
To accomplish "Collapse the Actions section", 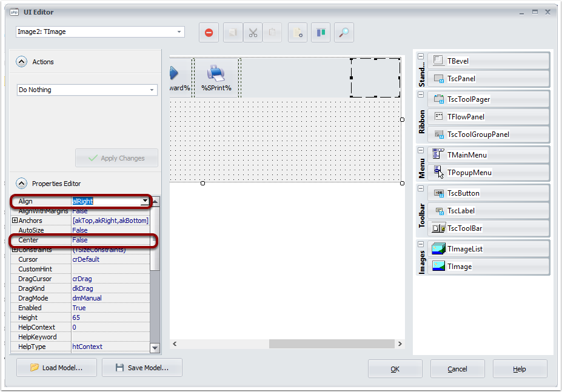I will coord(22,62).
